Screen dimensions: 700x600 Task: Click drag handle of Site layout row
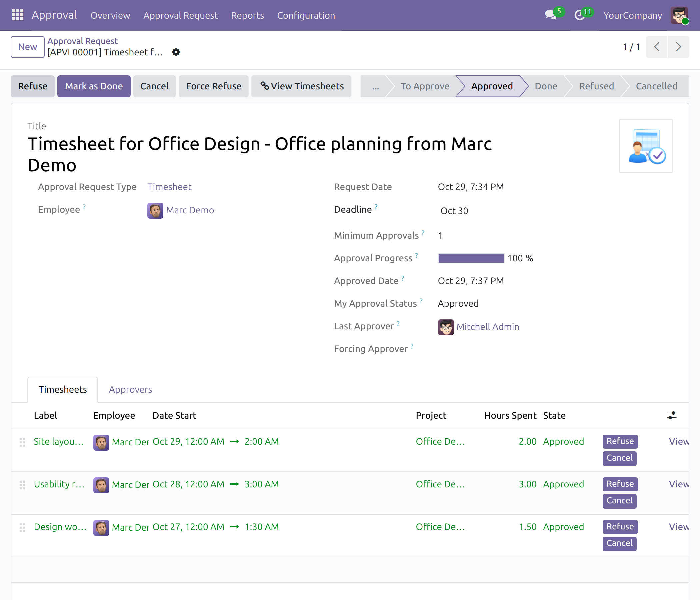click(x=22, y=442)
